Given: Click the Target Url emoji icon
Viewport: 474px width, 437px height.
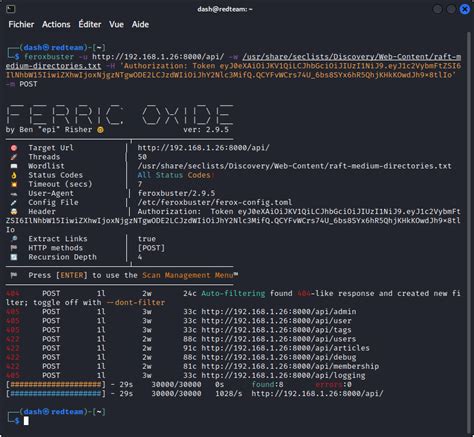Looking at the screenshot, I should (14, 148).
